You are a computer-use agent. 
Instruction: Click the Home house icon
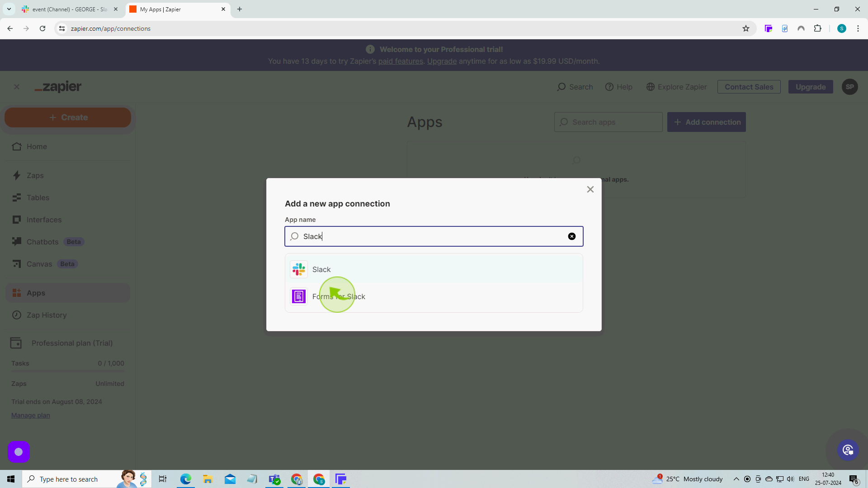coord(17,146)
